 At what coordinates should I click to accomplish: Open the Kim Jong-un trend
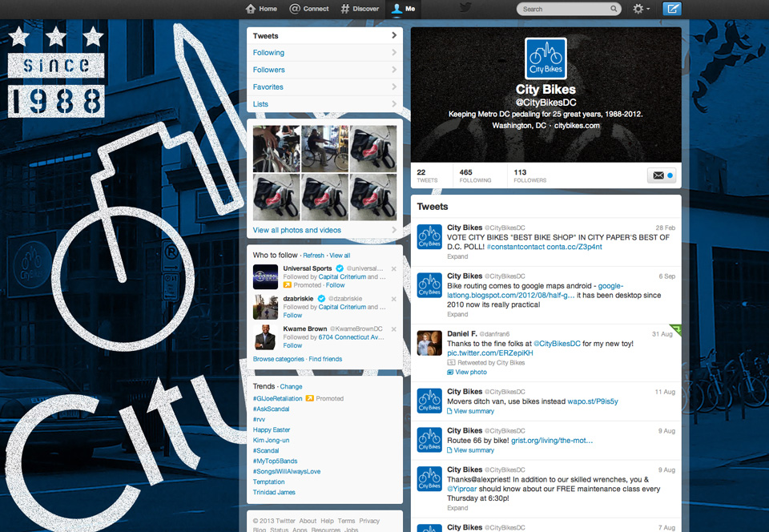click(x=272, y=441)
